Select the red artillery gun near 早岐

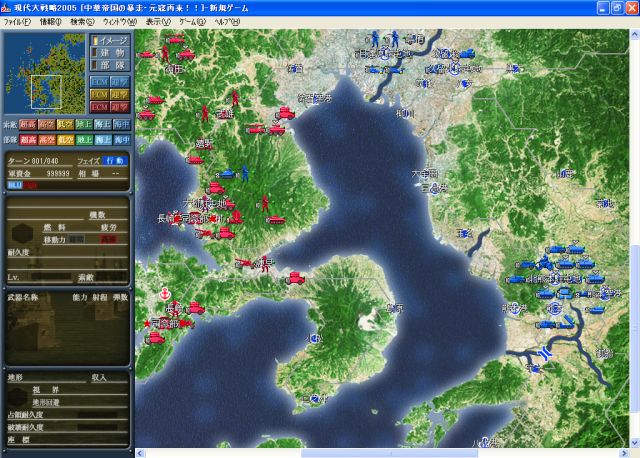tap(244, 263)
